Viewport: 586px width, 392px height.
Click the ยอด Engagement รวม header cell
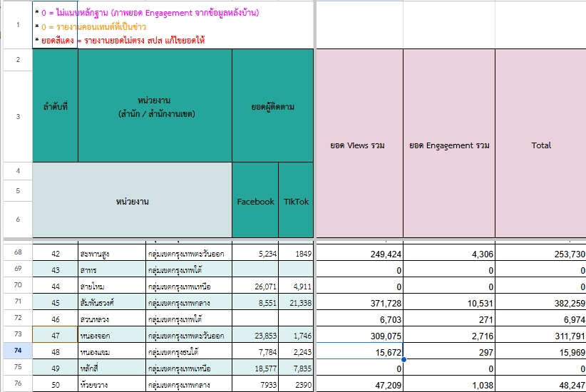pos(449,145)
